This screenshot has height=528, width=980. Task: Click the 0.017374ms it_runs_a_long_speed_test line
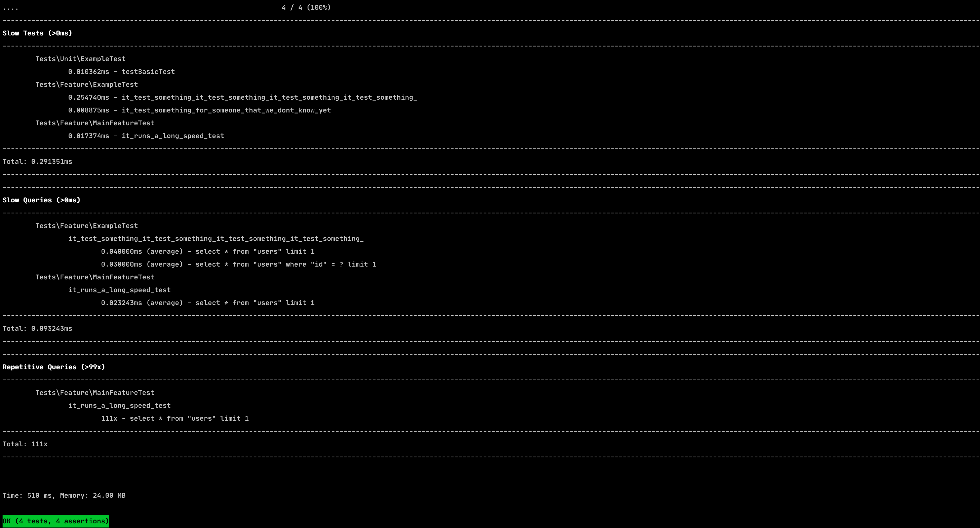(146, 136)
